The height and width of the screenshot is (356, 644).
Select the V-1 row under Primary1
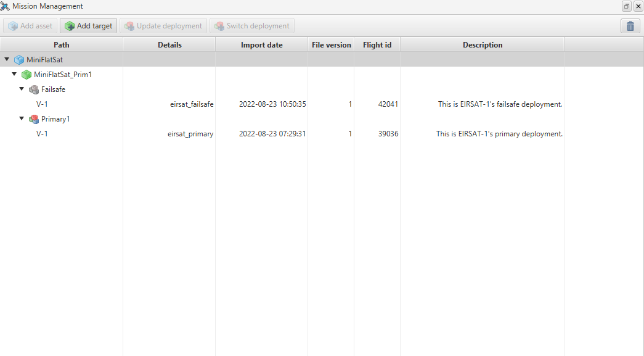(x=42, y=134)
